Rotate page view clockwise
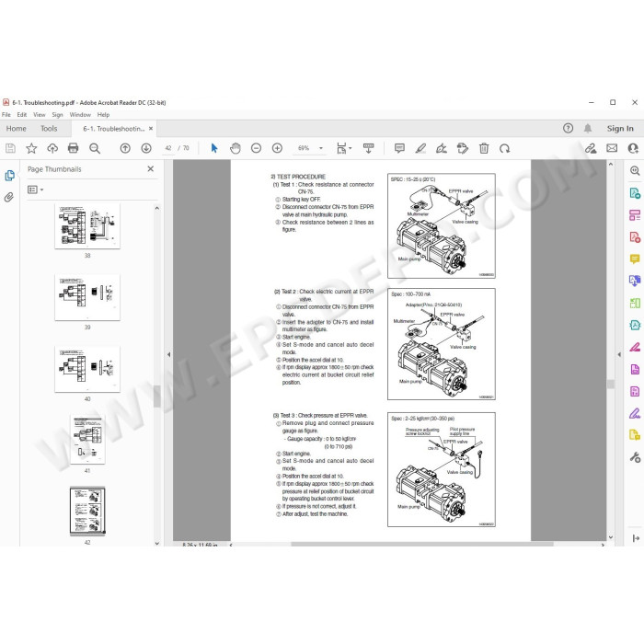The width and height of the screenshot is (644, 644). click(x=505, y=148)
